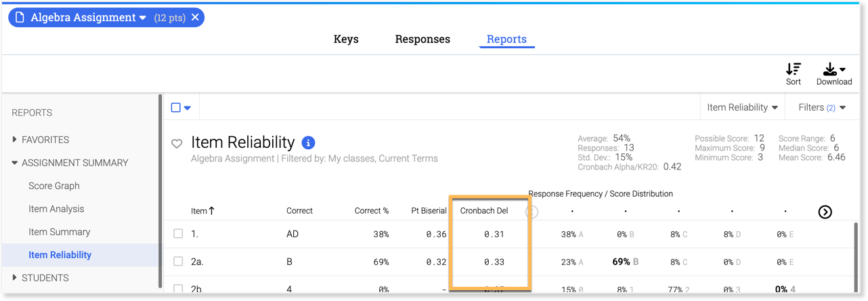The width and height of the screenshot is (868, 301).
Task: Click the right arrow circle to show more columns
Action: [825, 212]
